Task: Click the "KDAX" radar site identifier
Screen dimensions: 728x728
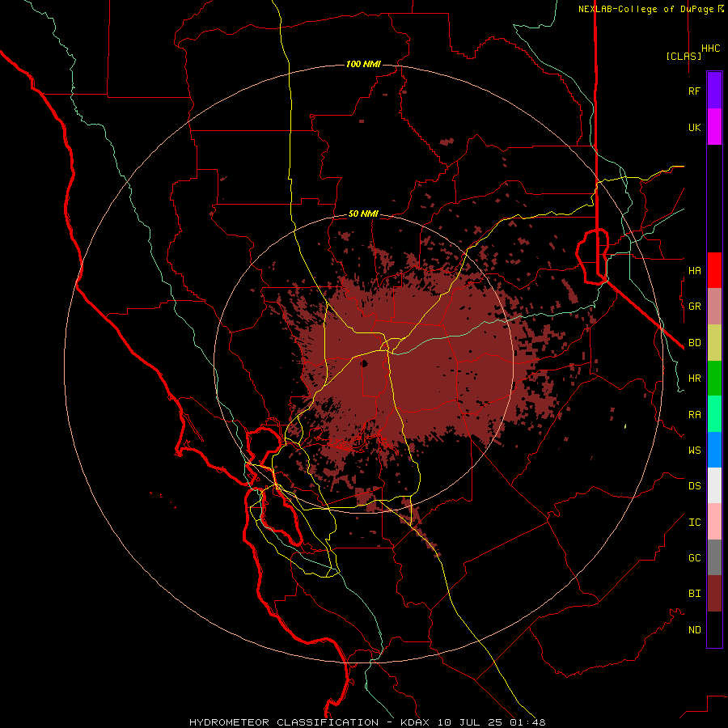Action: coord(415,722)
